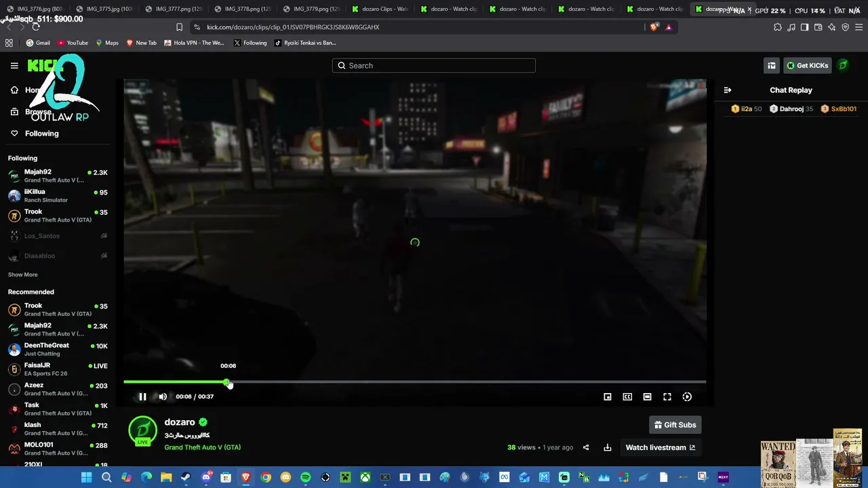
Task: Go to Following in sidebar
Action: [34, 134]
